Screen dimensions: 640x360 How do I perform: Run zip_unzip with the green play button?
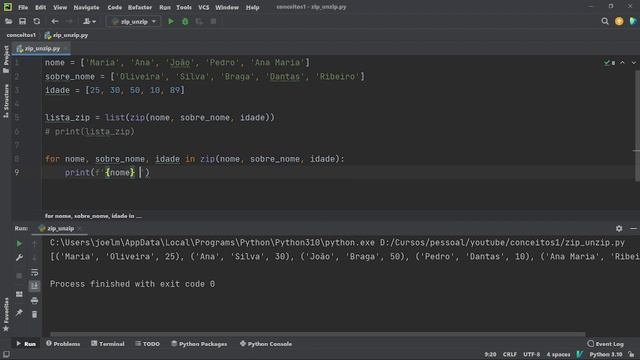point(171,21)
